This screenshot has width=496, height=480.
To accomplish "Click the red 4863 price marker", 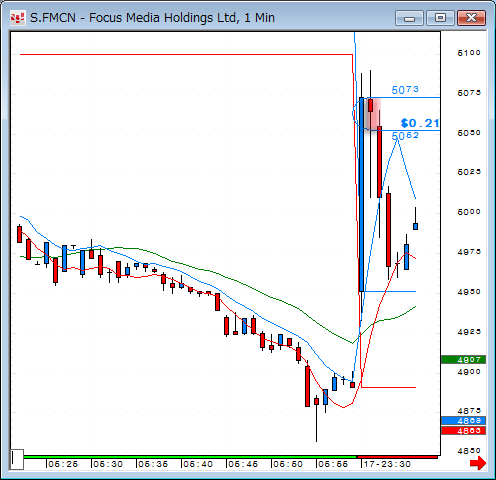I will tap(463, 431).
